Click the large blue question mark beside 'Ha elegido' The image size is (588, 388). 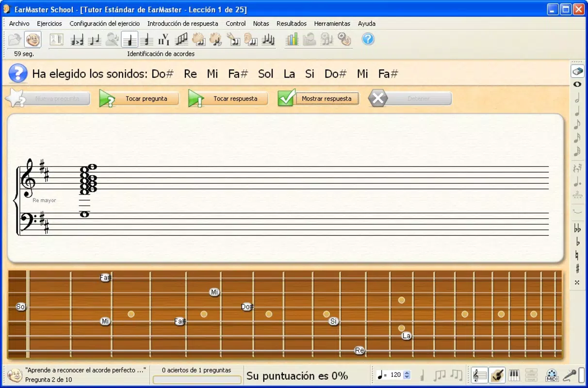18,74
